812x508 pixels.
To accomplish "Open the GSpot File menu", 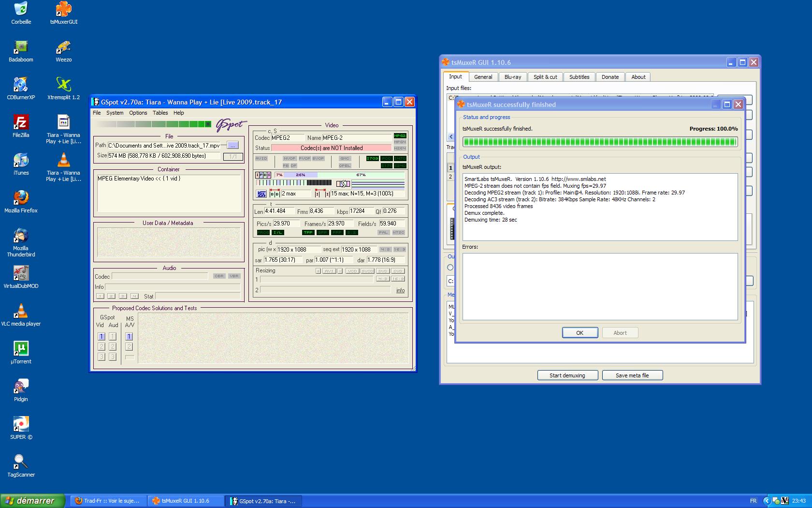I will tap(97, 113).
